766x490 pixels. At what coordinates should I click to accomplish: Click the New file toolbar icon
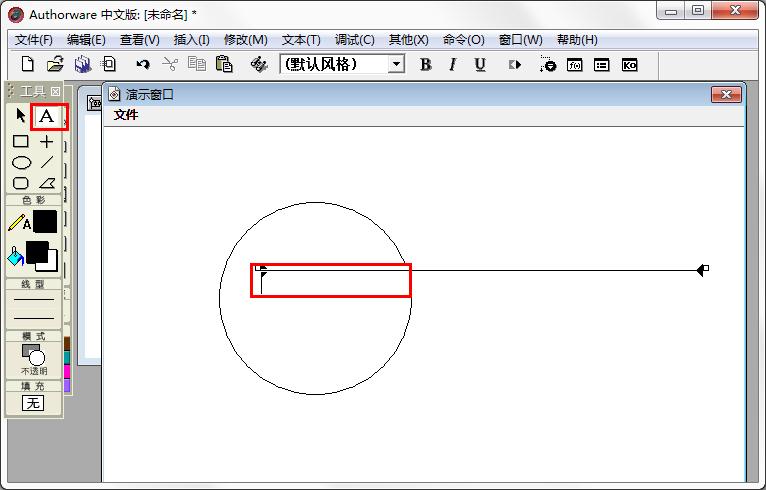(28, 64)
